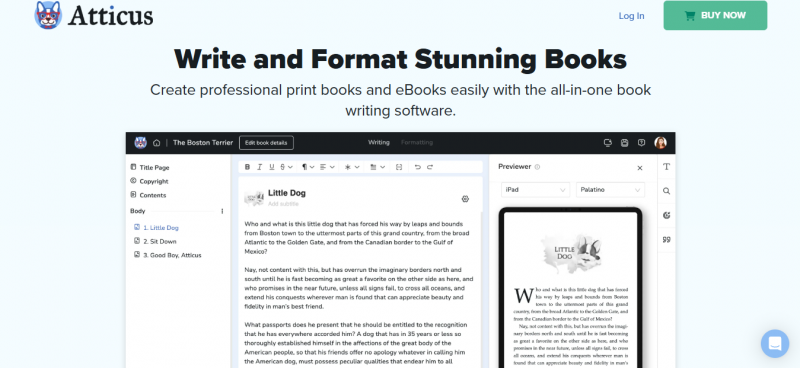Click the Little Dog image in iPad preview
Screen dimensions: 800x368
[x=570, y=255]
